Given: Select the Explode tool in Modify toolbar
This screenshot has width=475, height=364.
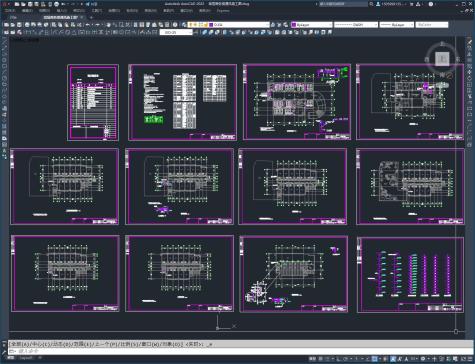Looking at the screenshot, I should click(x=470, y=144).
